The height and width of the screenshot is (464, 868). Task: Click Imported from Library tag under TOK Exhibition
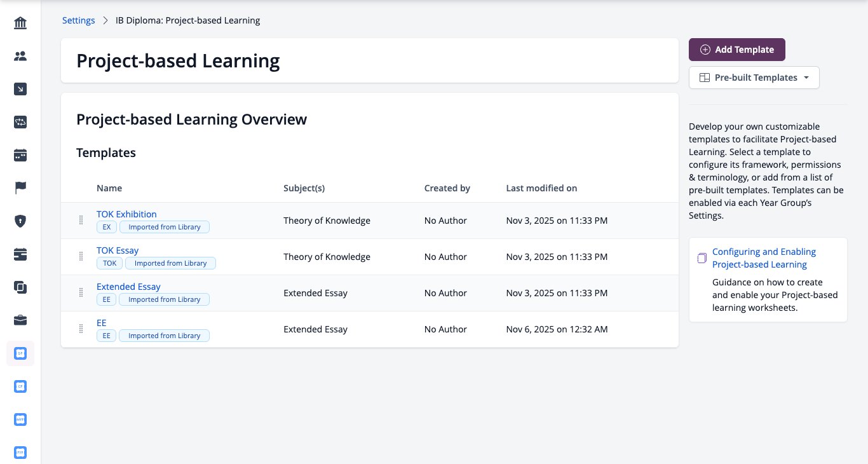coord(165,227)
